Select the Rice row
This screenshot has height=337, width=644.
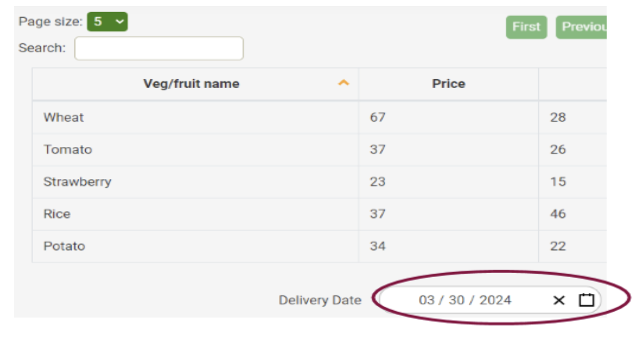coord(57,214)
